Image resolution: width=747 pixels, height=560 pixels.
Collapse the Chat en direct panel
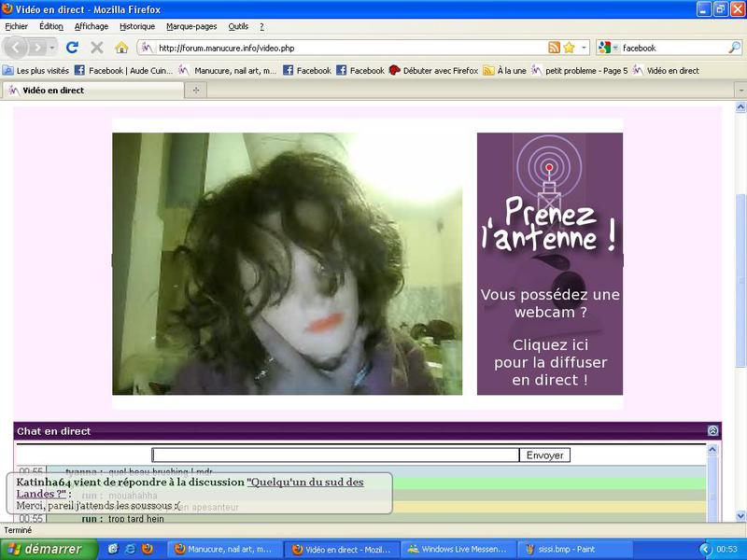(x=713, y=431)
